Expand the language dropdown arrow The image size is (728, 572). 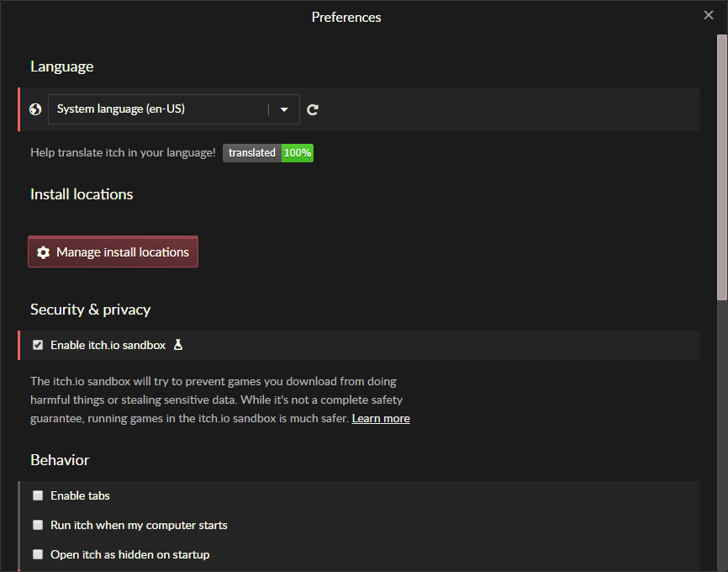(283, 109)
